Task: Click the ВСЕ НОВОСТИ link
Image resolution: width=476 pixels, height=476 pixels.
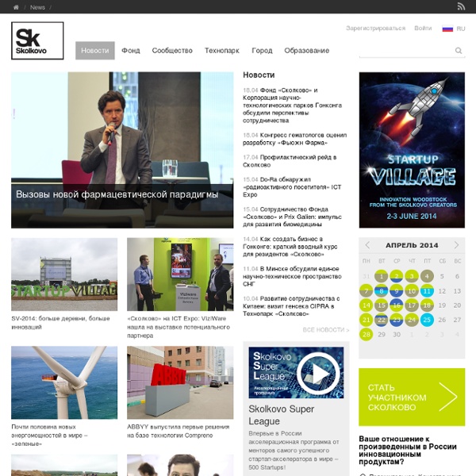Action: tap(326, 330)
